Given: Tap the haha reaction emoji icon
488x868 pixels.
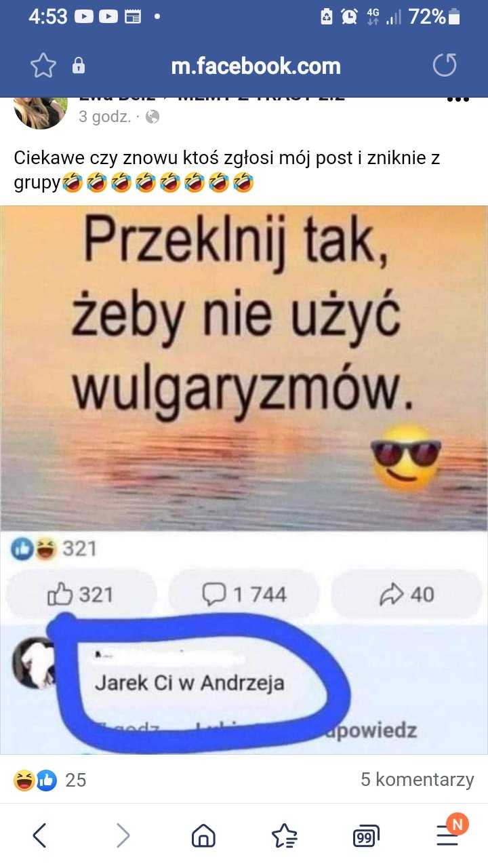Looking at the screenshot, I should (24, 781).
